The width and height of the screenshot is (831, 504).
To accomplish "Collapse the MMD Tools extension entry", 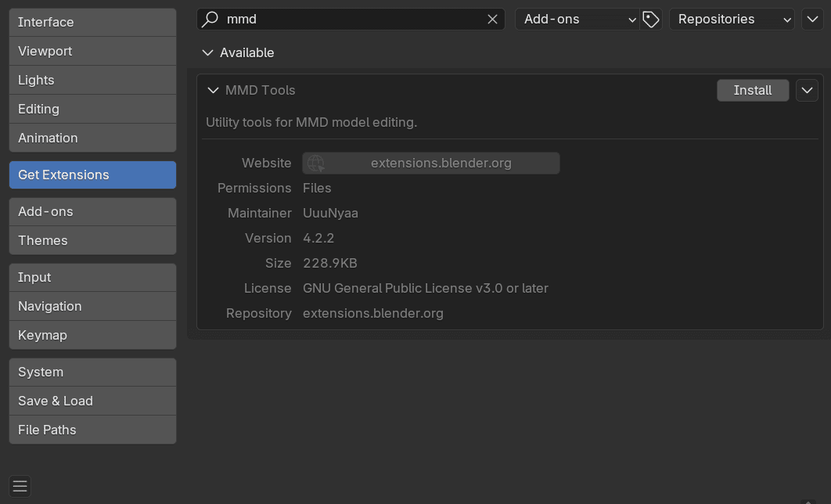I will click(x=213, y=90).
